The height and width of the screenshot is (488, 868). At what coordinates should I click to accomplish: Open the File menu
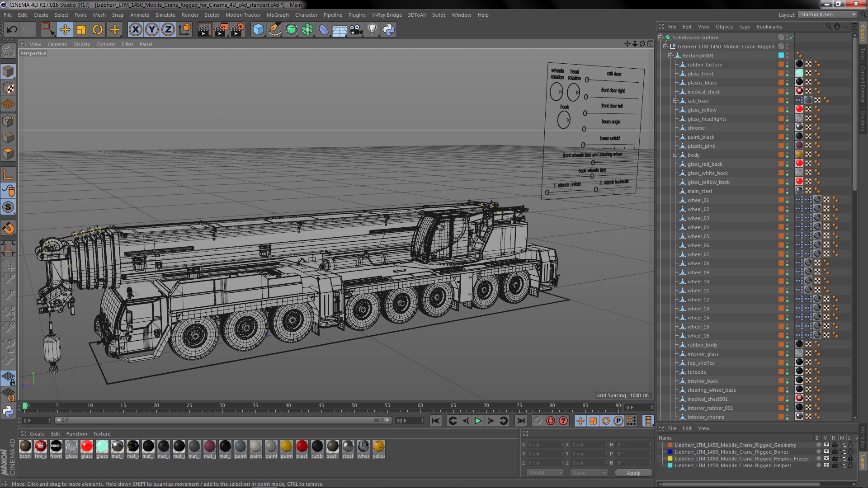8,15
